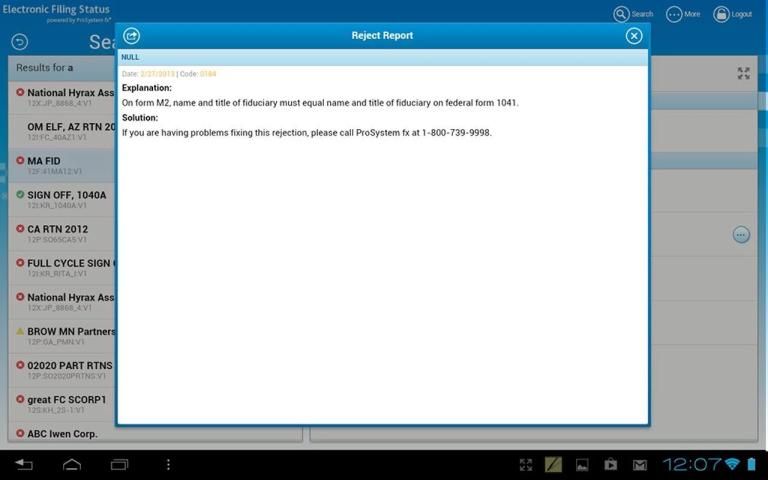The height and width of the screenshot is (480, 768).
Task: Open the Search icon in header
Action: pos(622,14)
